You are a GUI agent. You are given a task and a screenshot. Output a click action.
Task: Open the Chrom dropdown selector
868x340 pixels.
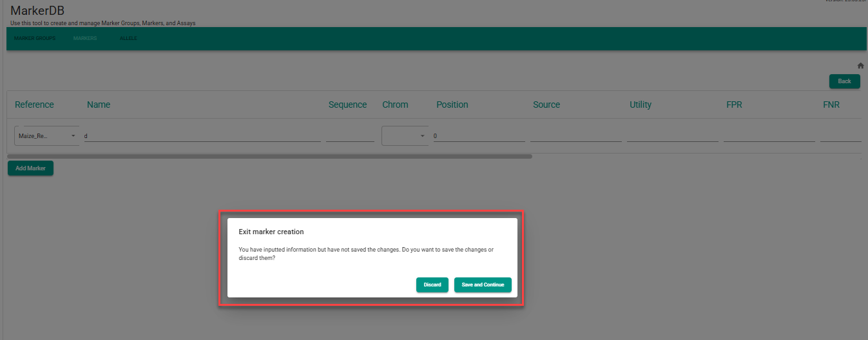tap(405, 136)
